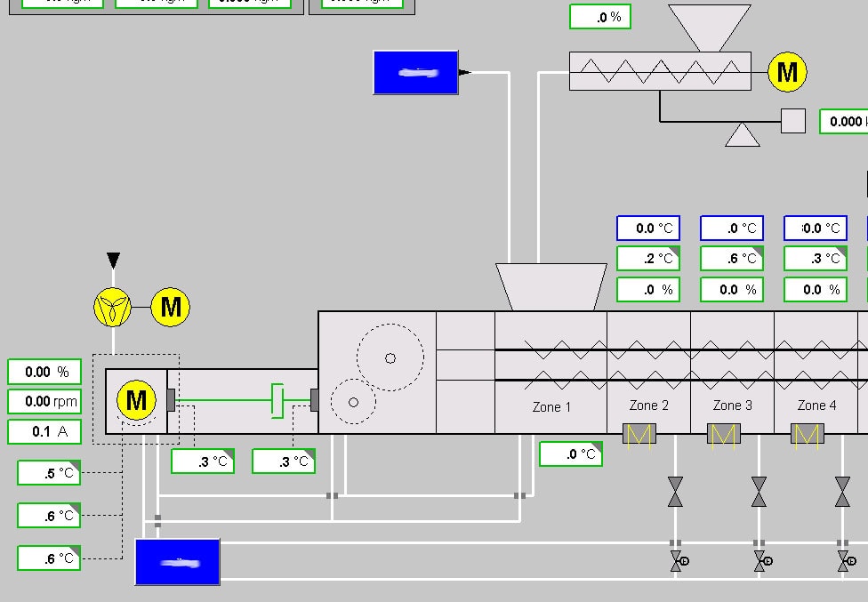Click the Zone 2 actual .2 °C value
Screen dimensions: 868x602
[x=648, y=259]
